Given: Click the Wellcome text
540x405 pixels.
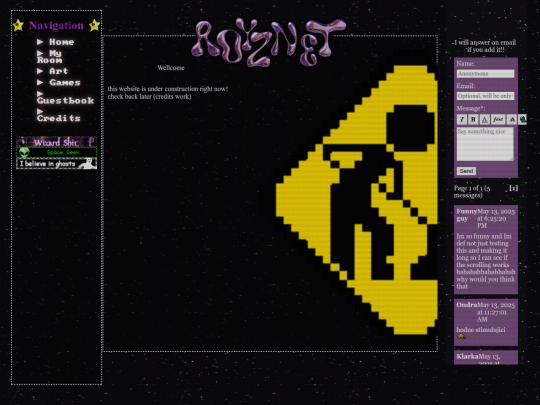Looking at the screenshot, I should (171, 68).
